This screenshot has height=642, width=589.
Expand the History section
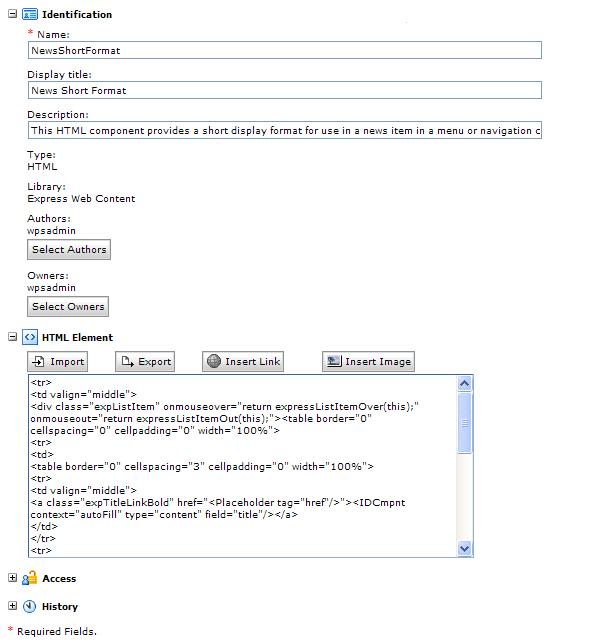coord(13,606)
